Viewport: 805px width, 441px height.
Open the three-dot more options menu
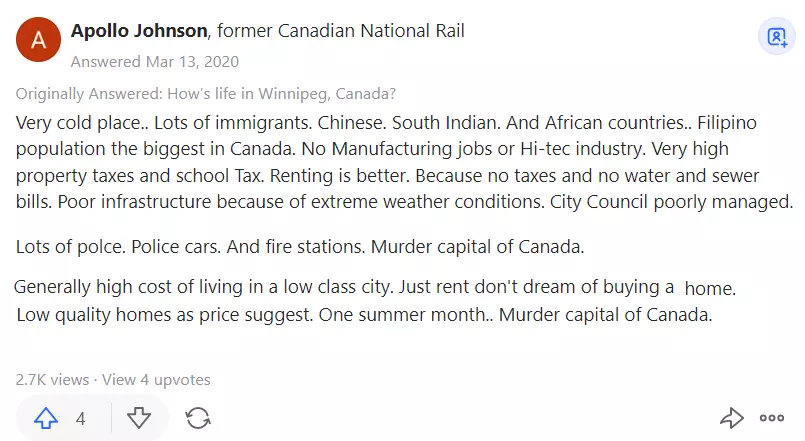[772, 418]
